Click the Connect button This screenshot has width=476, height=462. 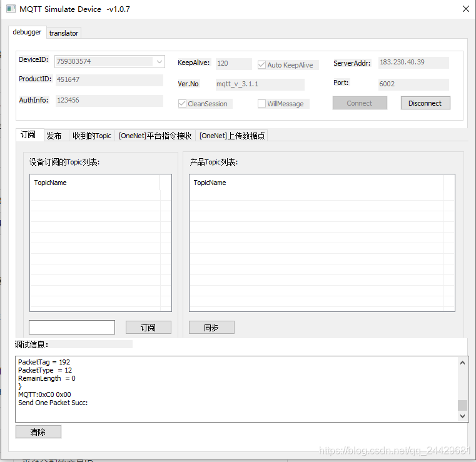360,103
